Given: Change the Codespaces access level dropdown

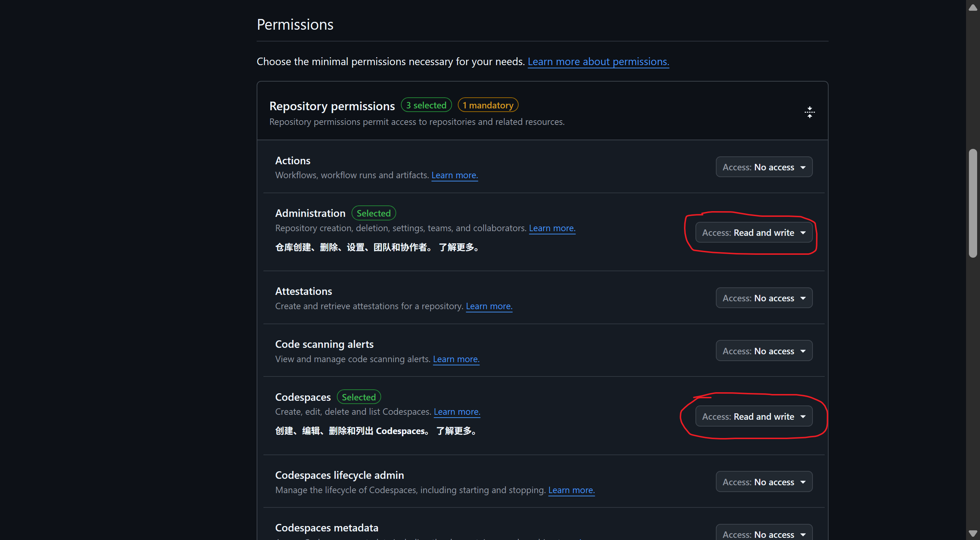Looking at the screenshot, I should pos(753,416).
